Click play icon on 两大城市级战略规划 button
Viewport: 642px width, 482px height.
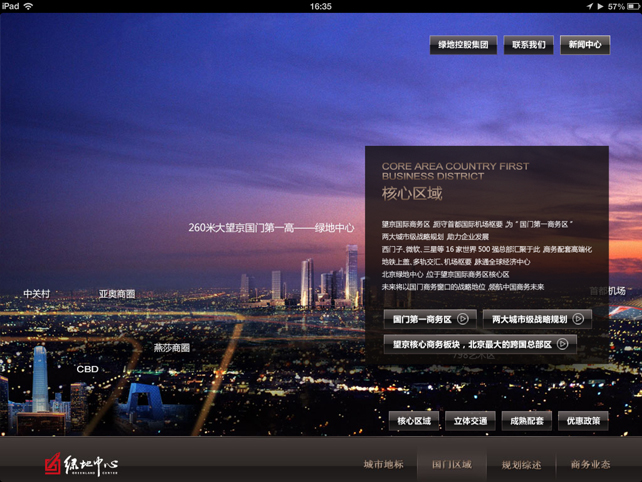click(x=578, y=319)
